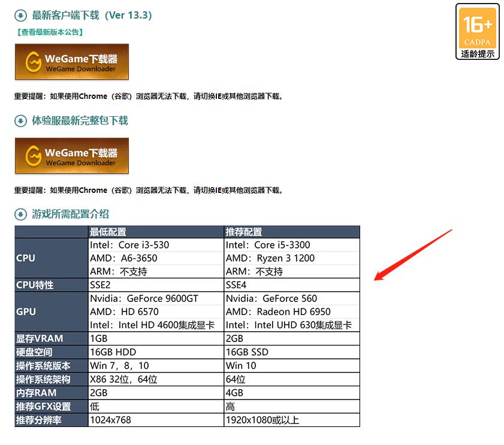The height and width of the screenshot is (445, 504).
Task: Click the 推荐配置 column header
Action: (292, 232)
